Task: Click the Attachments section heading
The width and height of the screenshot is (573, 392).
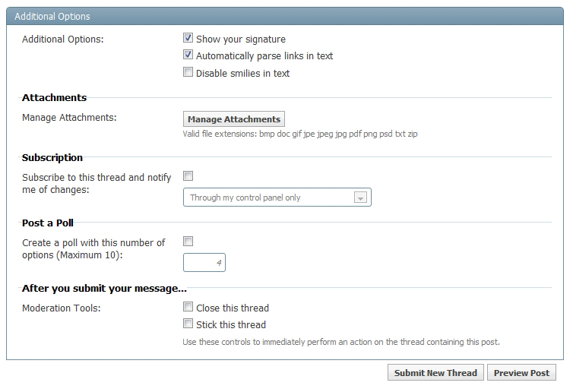Action: click(54, 97)
